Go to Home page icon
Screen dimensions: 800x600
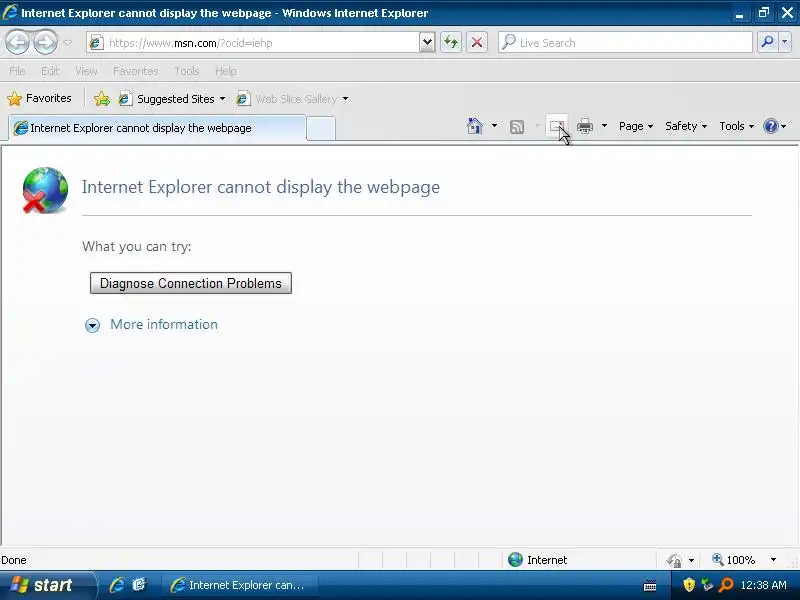[474, 126]
